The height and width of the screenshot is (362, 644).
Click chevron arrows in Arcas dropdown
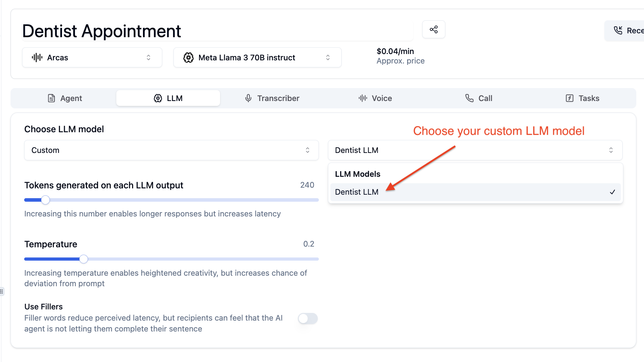pos(149,58)
